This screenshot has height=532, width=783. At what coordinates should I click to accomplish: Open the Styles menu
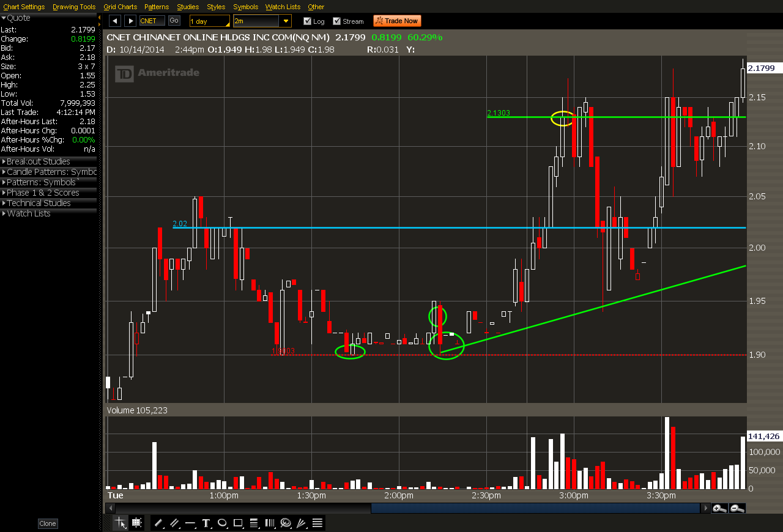pos(216,7)
